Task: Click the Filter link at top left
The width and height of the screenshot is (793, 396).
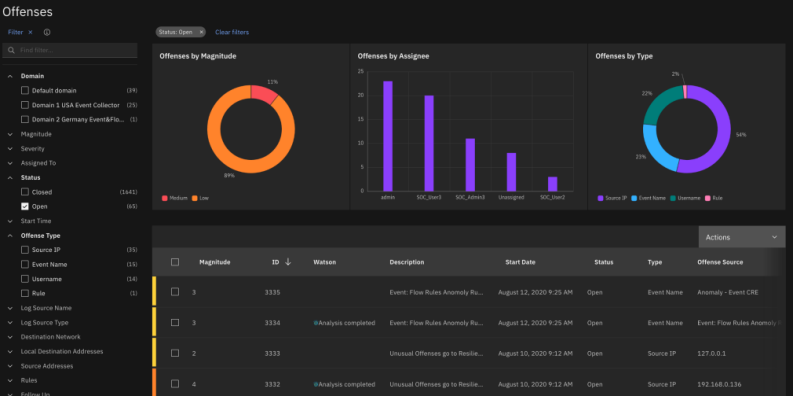Action: [x=15, y=32]
